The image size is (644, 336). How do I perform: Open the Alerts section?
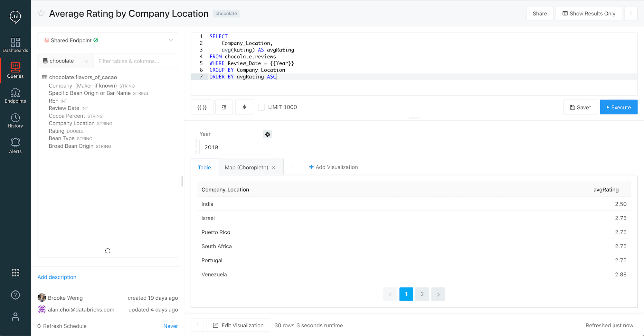(15, 145)
